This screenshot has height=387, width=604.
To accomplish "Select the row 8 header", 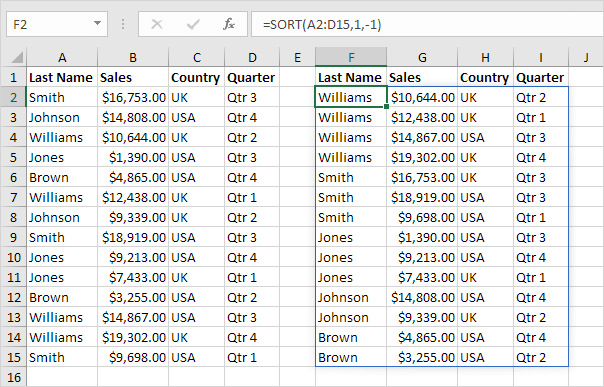I will [x=13, y=218].
